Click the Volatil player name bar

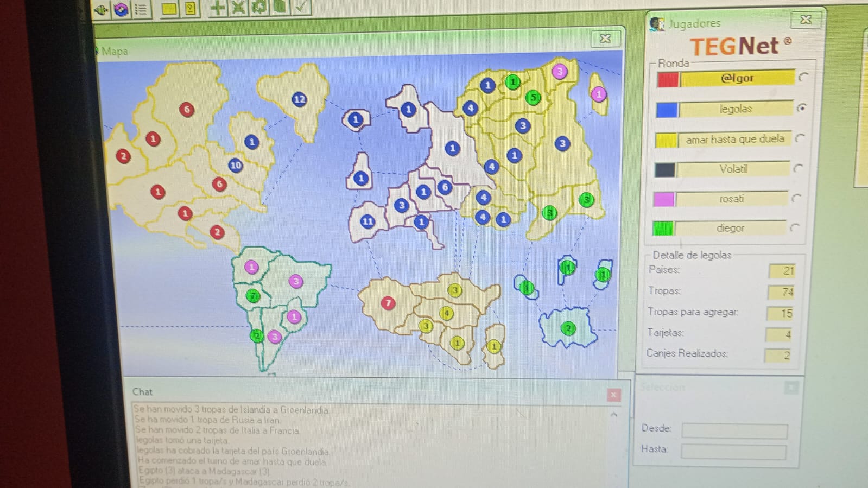pyautogui.click(x=733, y=169)
